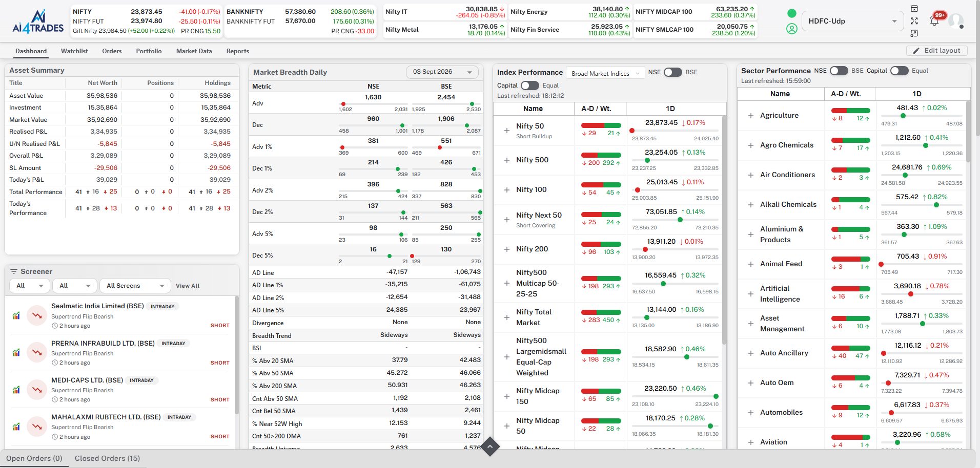Open chart icon for Sealmatic India Limited
The width and height of the screenshot is (980, 468).
[16, 316]
